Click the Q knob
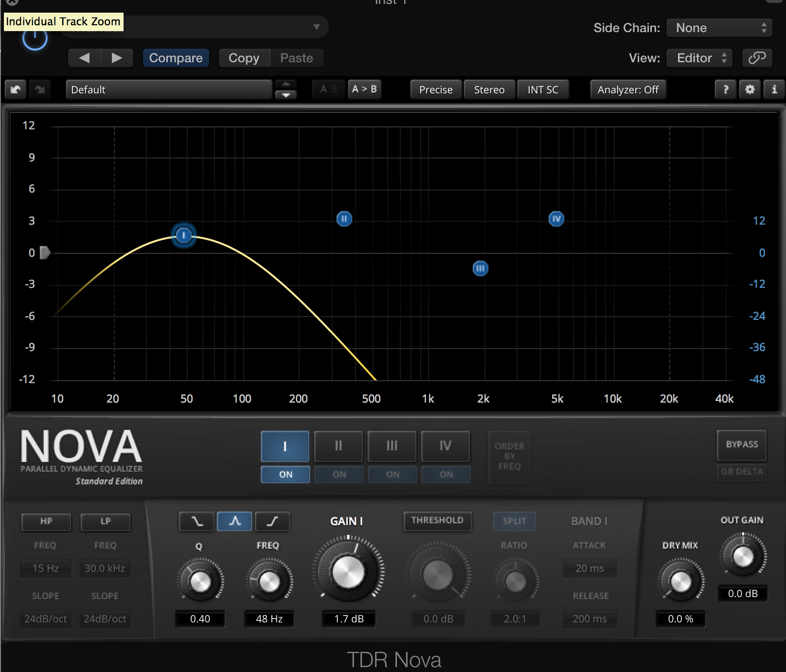This screenshot has height=672, width=786. [200, 581]
